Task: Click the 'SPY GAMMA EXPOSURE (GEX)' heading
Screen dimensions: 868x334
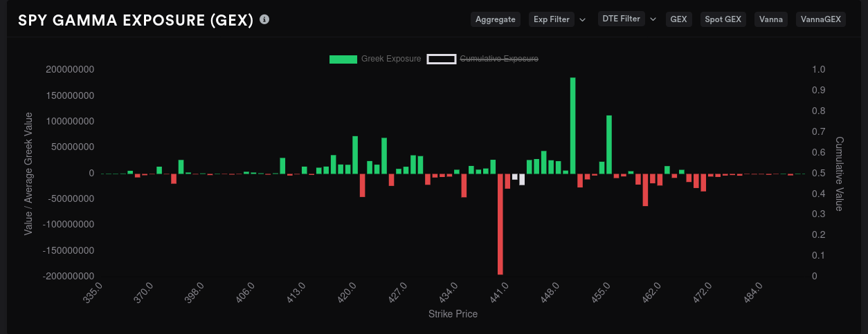Action: [x=136, y=20]
